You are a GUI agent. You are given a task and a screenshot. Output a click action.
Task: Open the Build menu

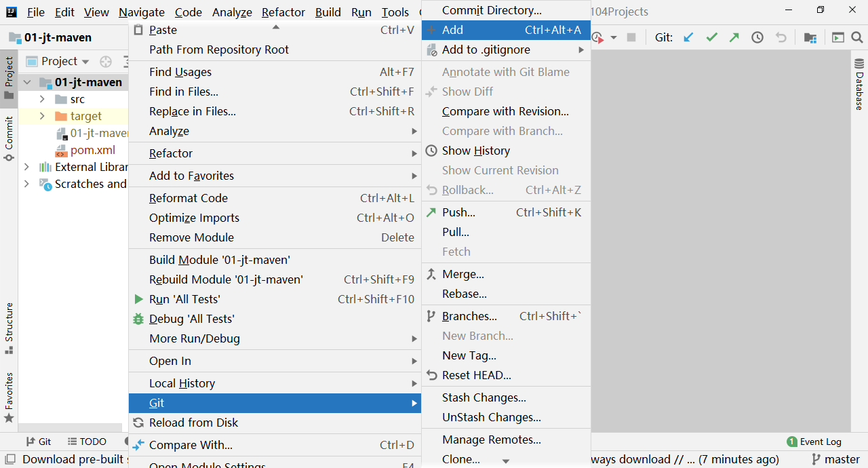328,12
